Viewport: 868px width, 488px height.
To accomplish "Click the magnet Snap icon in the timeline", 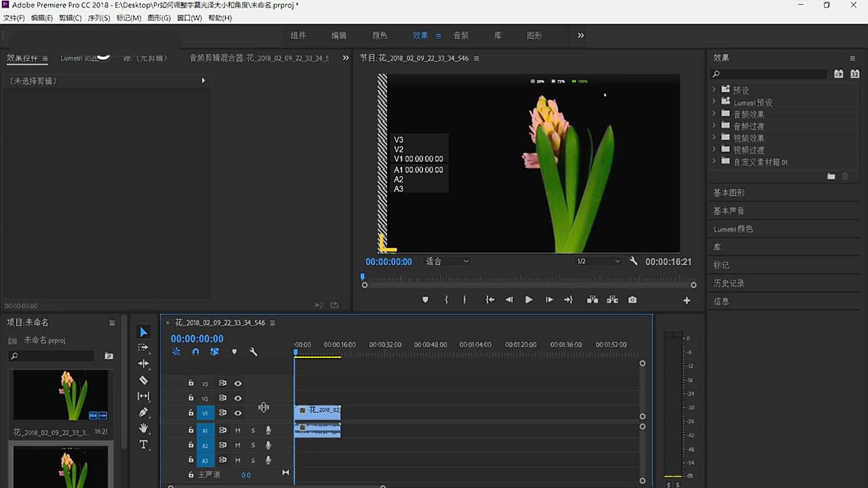I will coord(195,352).
